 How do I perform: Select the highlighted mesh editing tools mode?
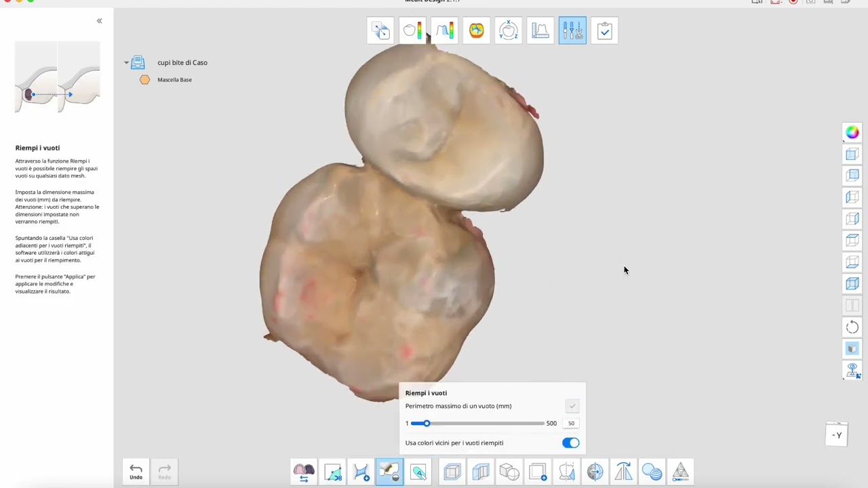click(572, 30)
